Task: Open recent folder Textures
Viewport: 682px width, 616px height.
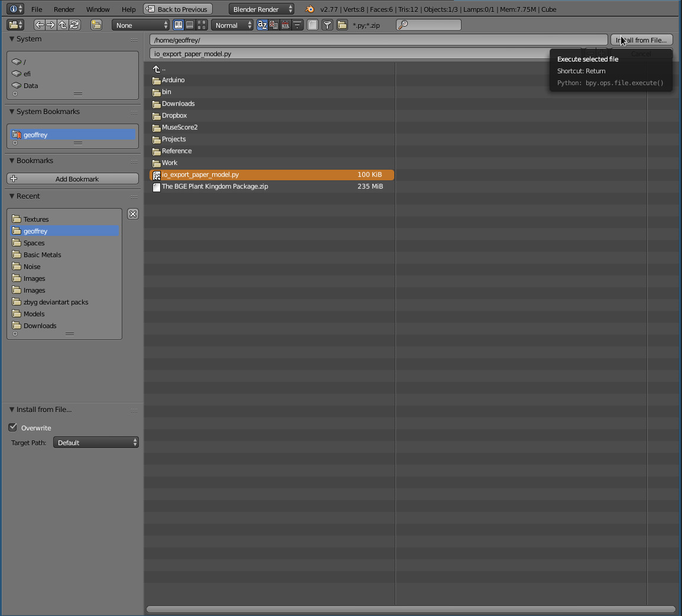Action: [64, 219]
